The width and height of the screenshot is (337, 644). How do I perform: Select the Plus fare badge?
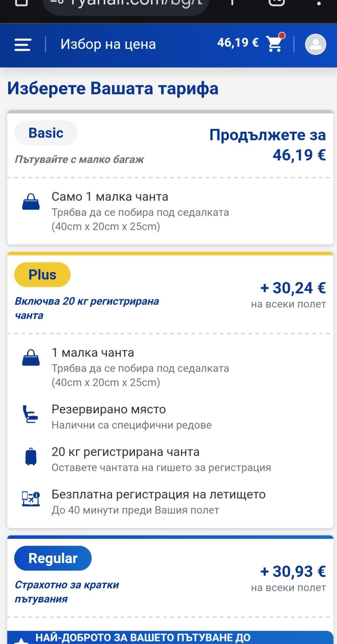pyautogui.click(x=42, y=275)
